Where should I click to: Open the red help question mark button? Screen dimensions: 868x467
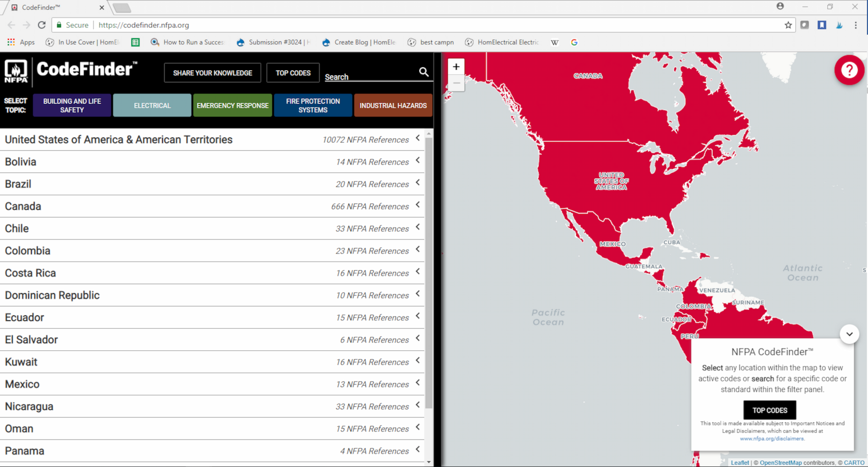[849, 70]
